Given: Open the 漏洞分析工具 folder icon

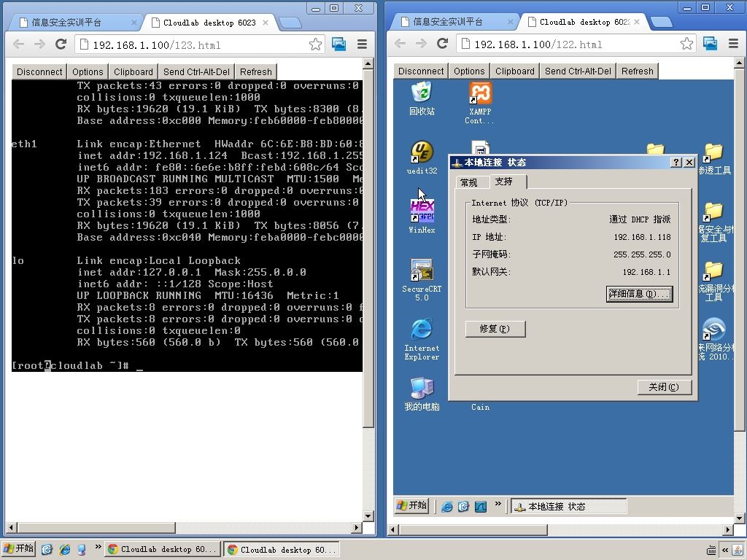Looking at the screenshot, I should pyautogui.click(x=714, y=281).
